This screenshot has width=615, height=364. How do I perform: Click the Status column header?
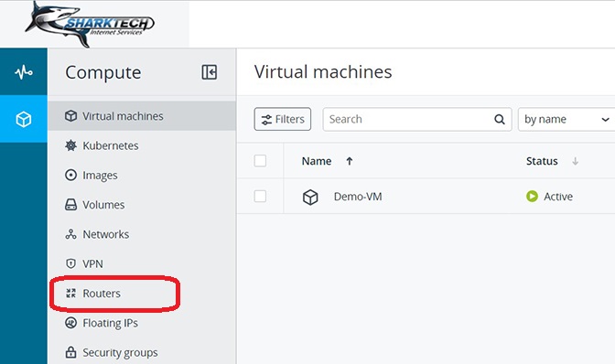click(x=542, y=161)
